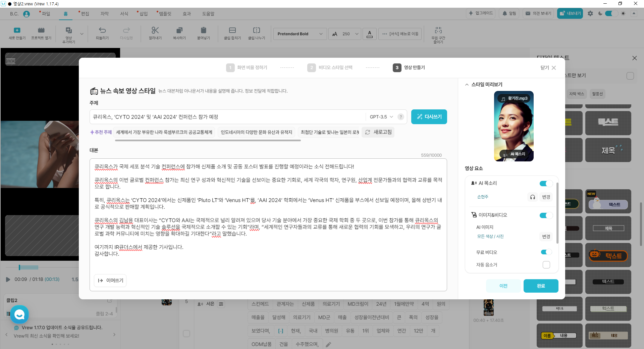Viewport: 644px width, 349px height.
Task: Click the pencil edit icon below clip words
Action: (328, 345)
